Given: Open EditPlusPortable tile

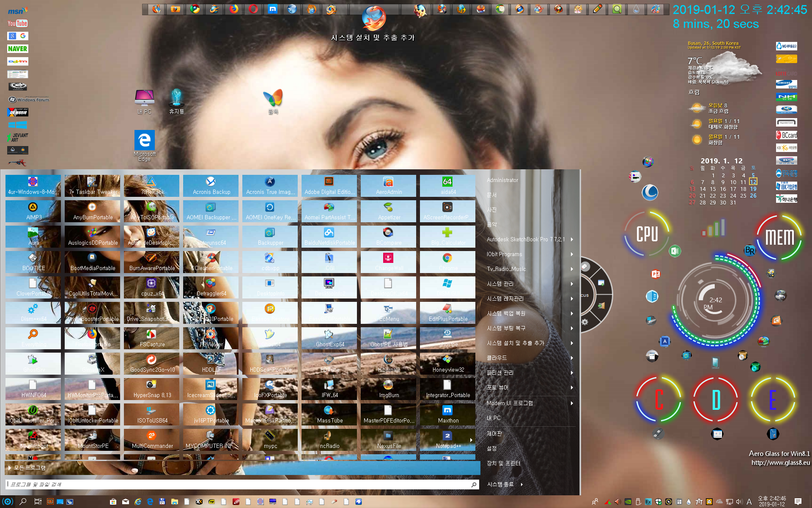Looking at the screenshot, I should click(x=447, y=313).
